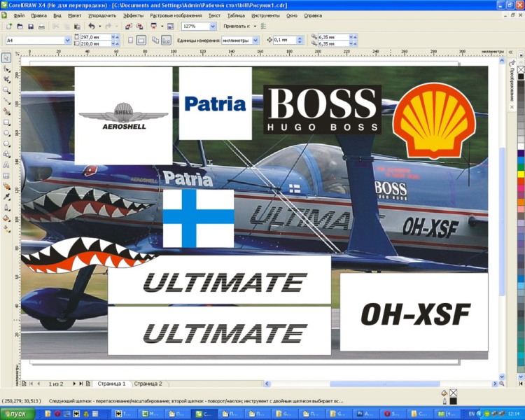Switch to the Страница 2 tab
The width and height of the screenshot is (525, 420).
tap(148, 384)
